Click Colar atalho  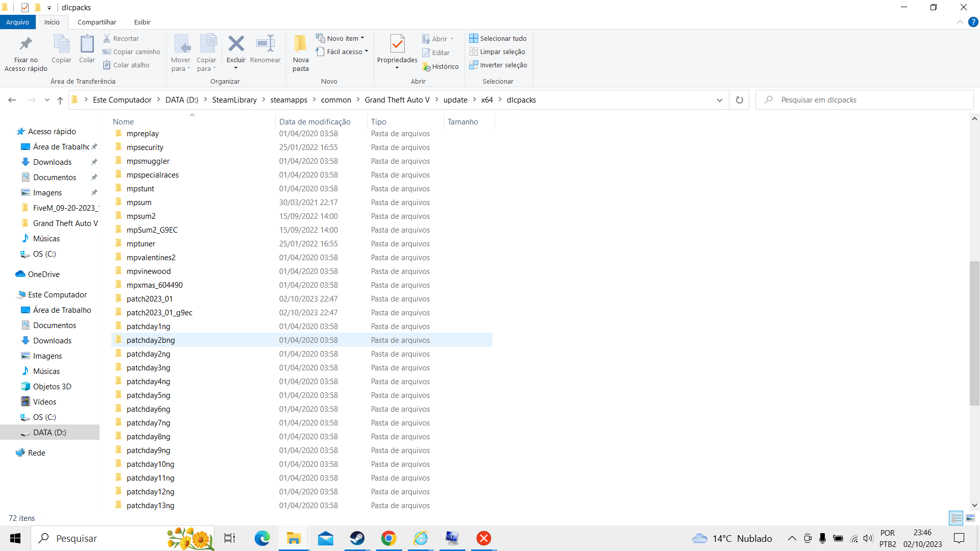(x=126, y=65)
